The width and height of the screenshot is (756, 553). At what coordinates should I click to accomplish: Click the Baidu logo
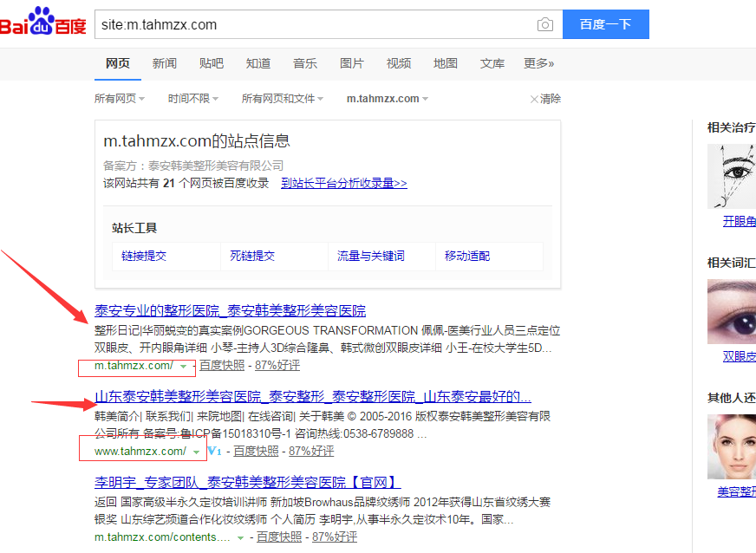coord(43,23)
